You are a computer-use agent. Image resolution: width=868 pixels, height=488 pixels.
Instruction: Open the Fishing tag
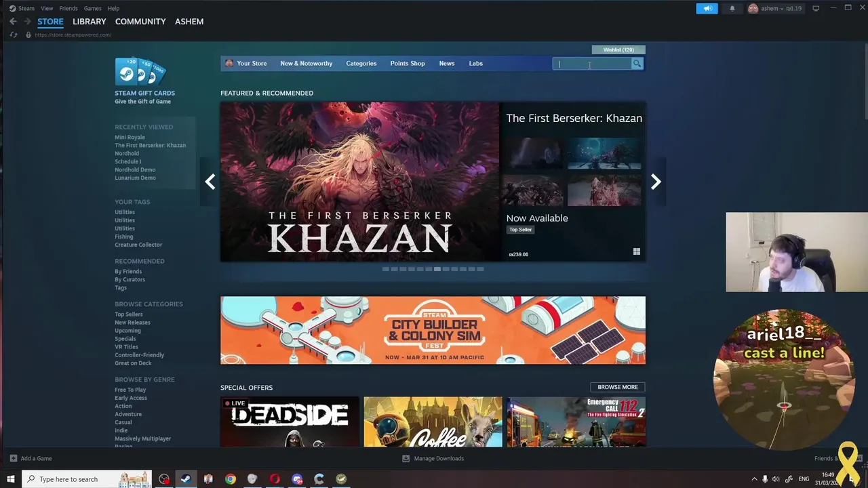pyautogui.click(x=123, y=237)
